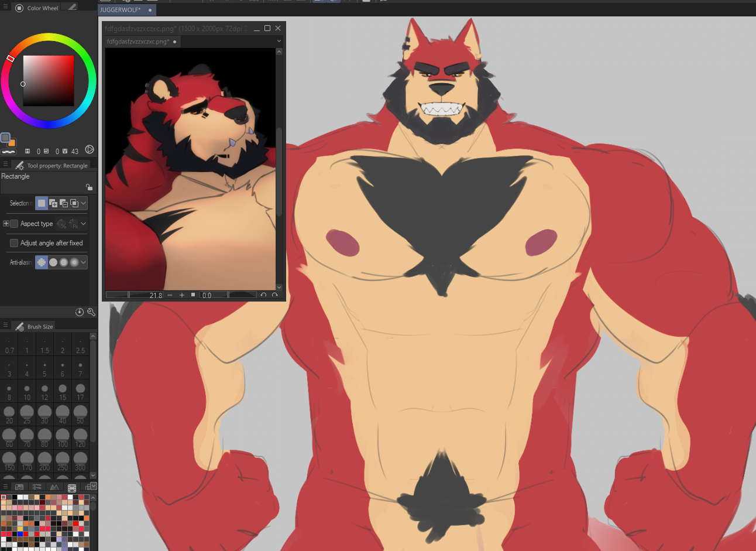
Task: Pick brush size 100 preset
Action: (63, 437)
